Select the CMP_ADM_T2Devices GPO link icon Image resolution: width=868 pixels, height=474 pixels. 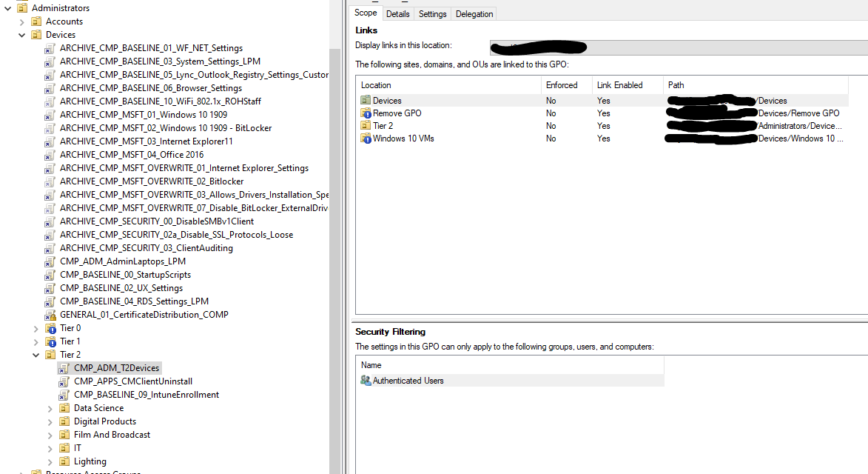tap(64, 368)
